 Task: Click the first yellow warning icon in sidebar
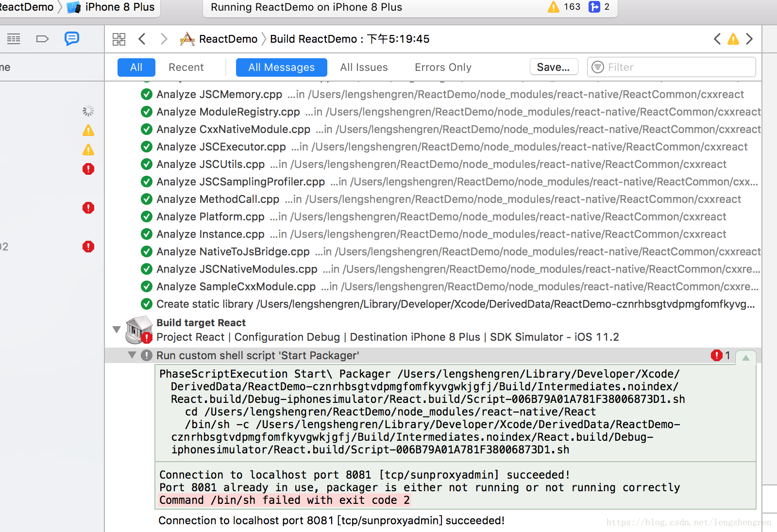click(88, 130)
